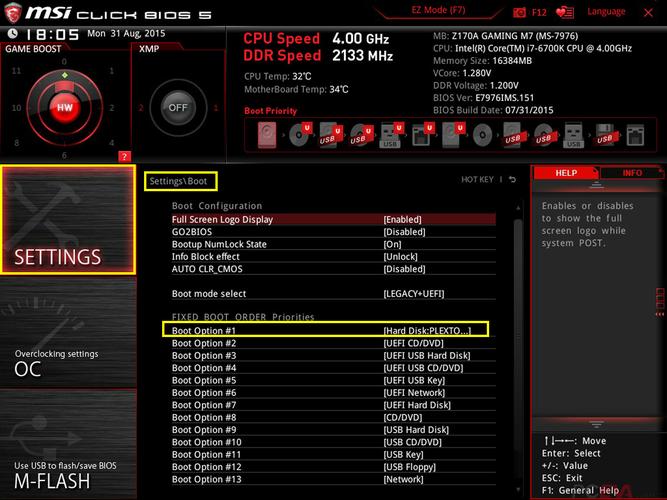This screenshot has width=667, height=500.
Task: Select the Boot Option #12 row
Action: pos(334,466)
